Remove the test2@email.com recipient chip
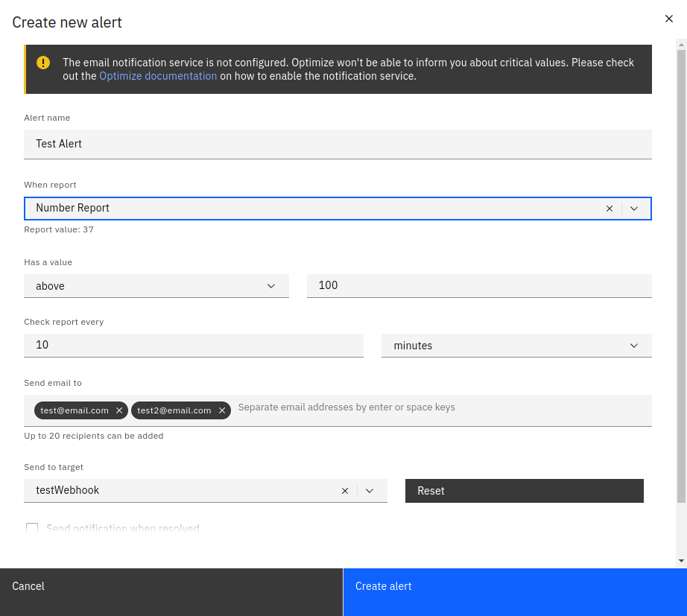The image size is (687, 616). click(x=222, y=410)
